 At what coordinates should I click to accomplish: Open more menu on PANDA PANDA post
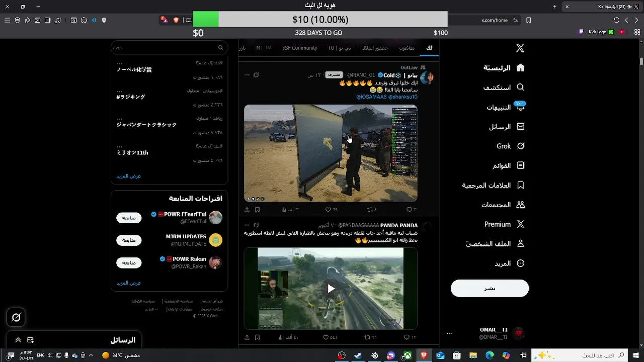click(247, 225)
